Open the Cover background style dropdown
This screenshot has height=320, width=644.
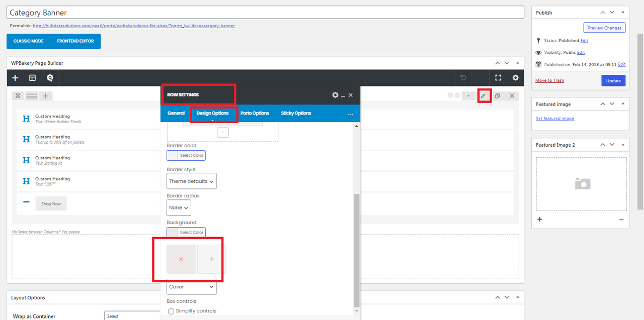point(191,287)
